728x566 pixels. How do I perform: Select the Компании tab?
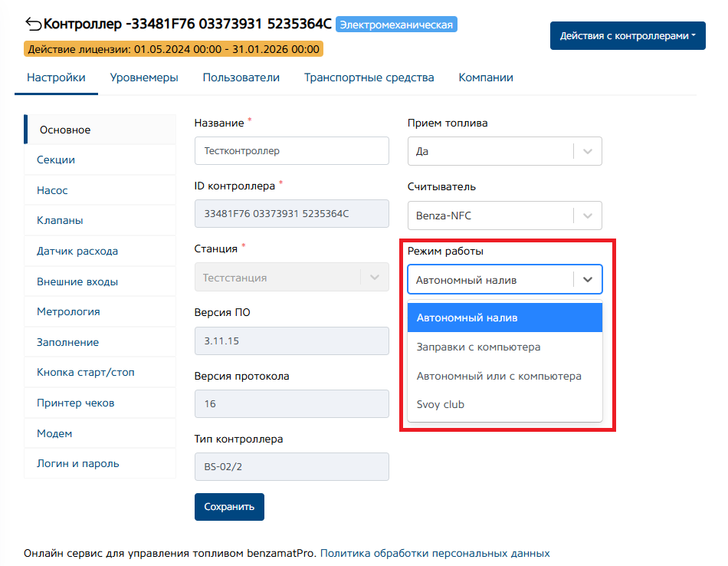(x=486, y=77)
